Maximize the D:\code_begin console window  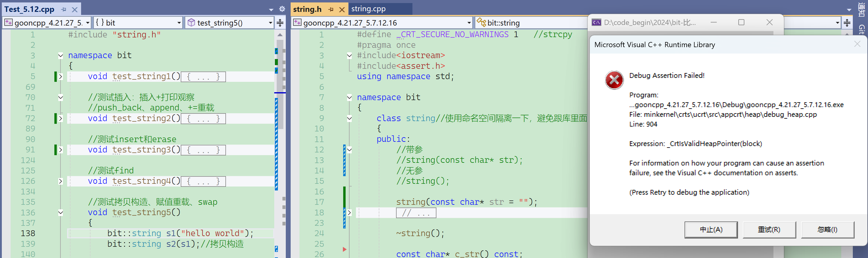pyautogui.click(x=741, y=22)
